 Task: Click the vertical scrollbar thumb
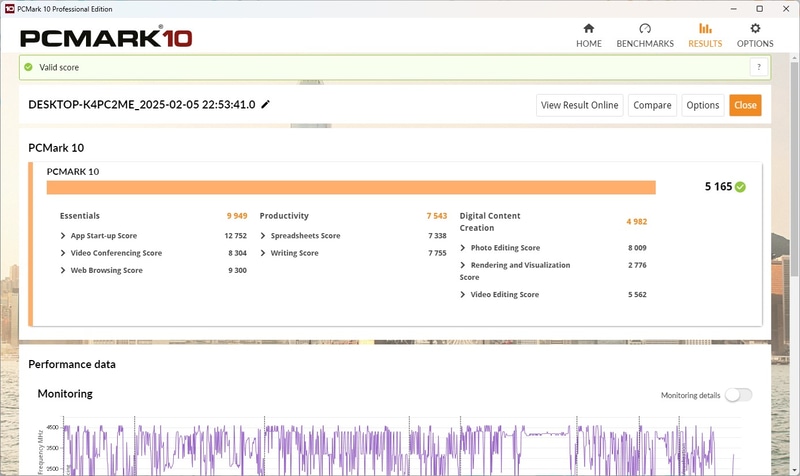click(x=794, y=168)
